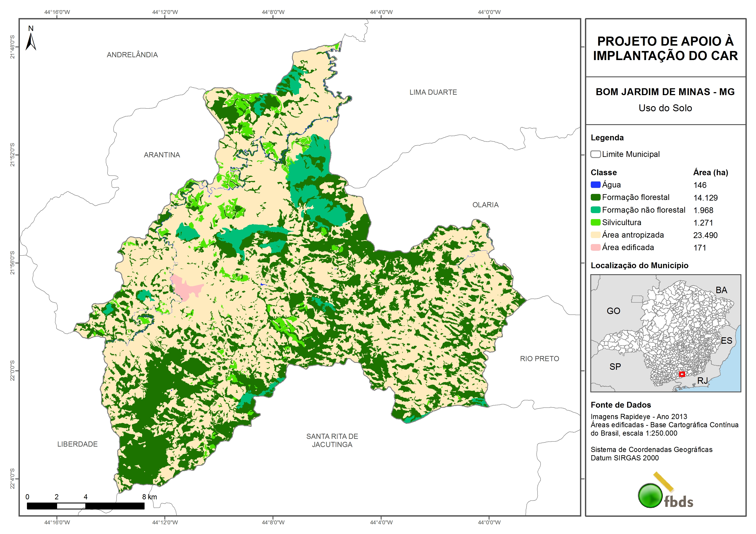Click the SANTA RITA DE JACUTINGA label
The width and height of the screenshot is (756, 534).
(332, 440)
